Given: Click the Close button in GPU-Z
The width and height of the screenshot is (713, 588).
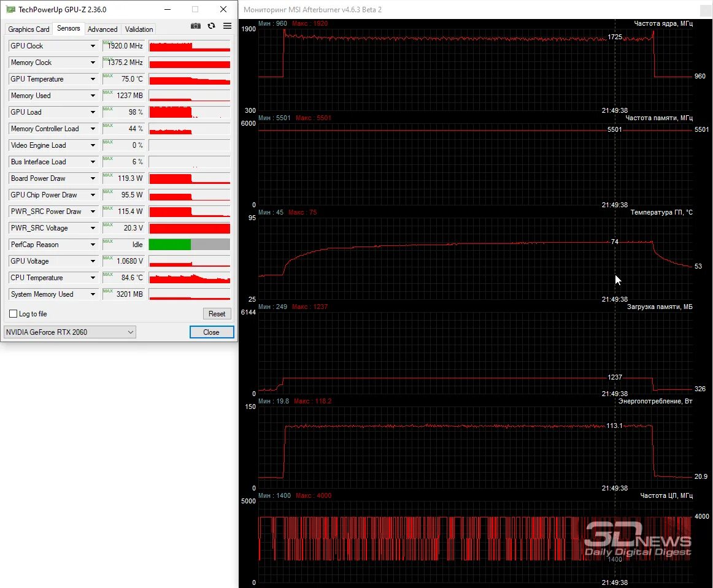Looking at the screenshot, I should (x=212, y=332).
